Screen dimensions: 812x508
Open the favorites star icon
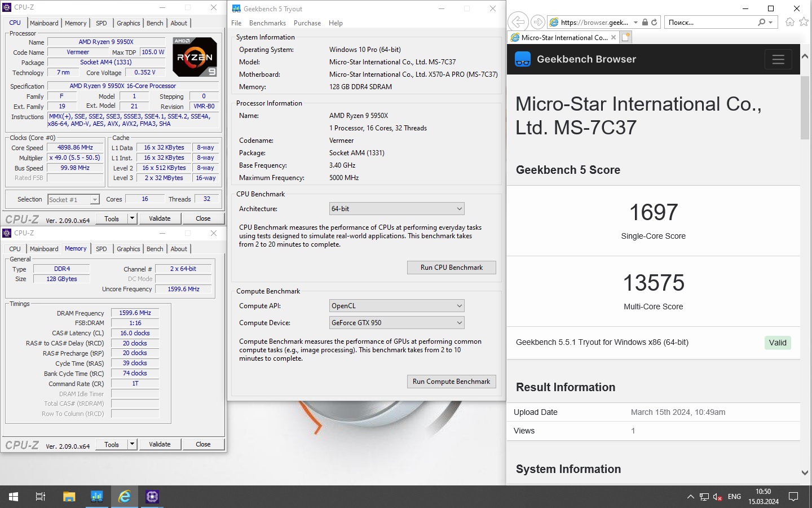click(x=804, y=22)
